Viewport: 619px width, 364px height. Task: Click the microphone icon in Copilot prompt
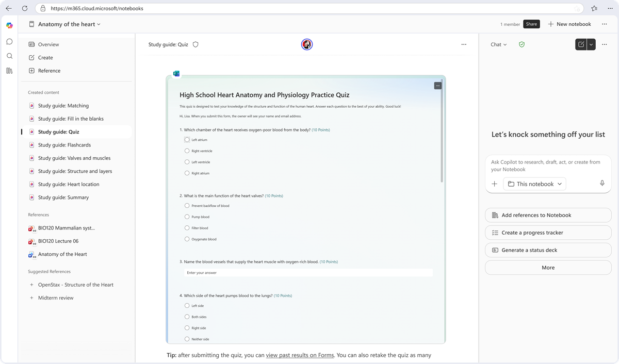tap(602, 184)
